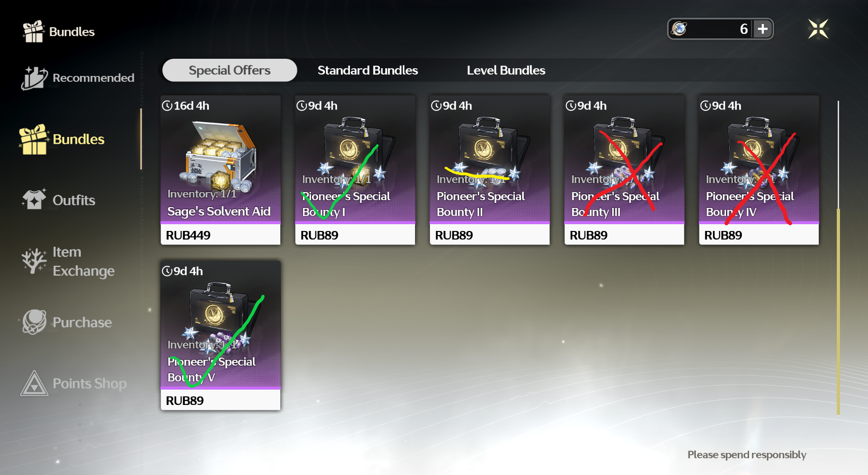Click the premium currency orb icon

tap(679, 29)
